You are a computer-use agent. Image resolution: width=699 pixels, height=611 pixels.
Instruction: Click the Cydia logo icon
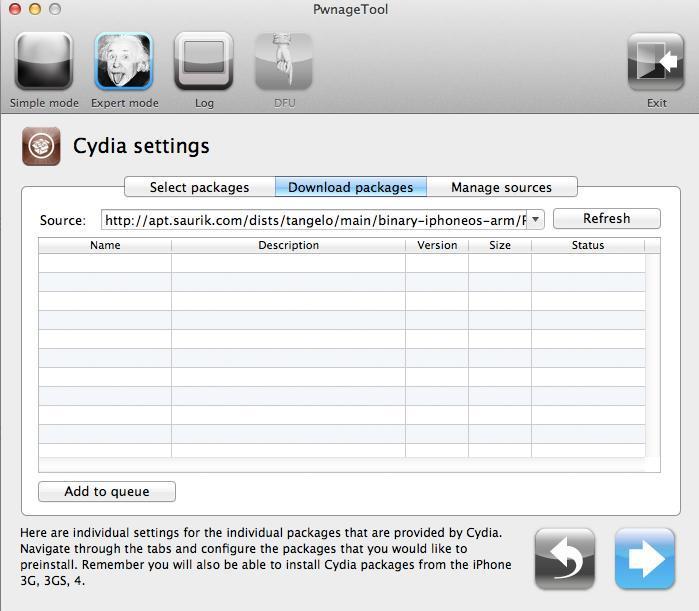pos(41,146)
